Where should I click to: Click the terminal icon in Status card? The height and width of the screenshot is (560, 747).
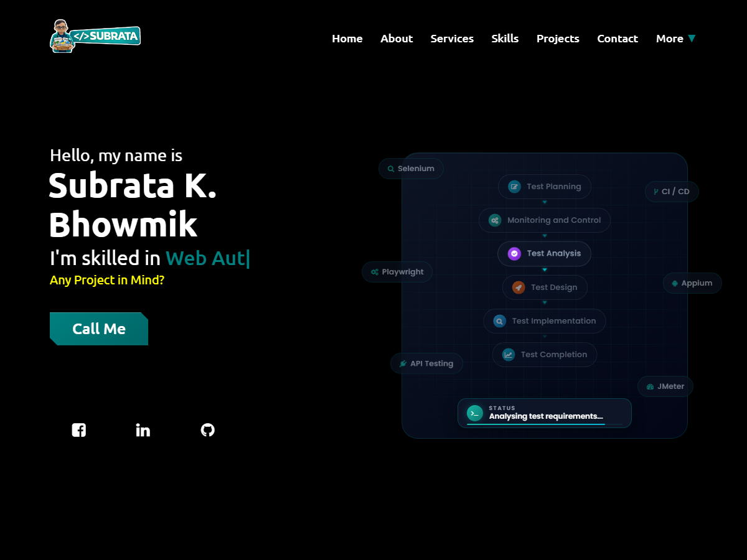(475, 413)
